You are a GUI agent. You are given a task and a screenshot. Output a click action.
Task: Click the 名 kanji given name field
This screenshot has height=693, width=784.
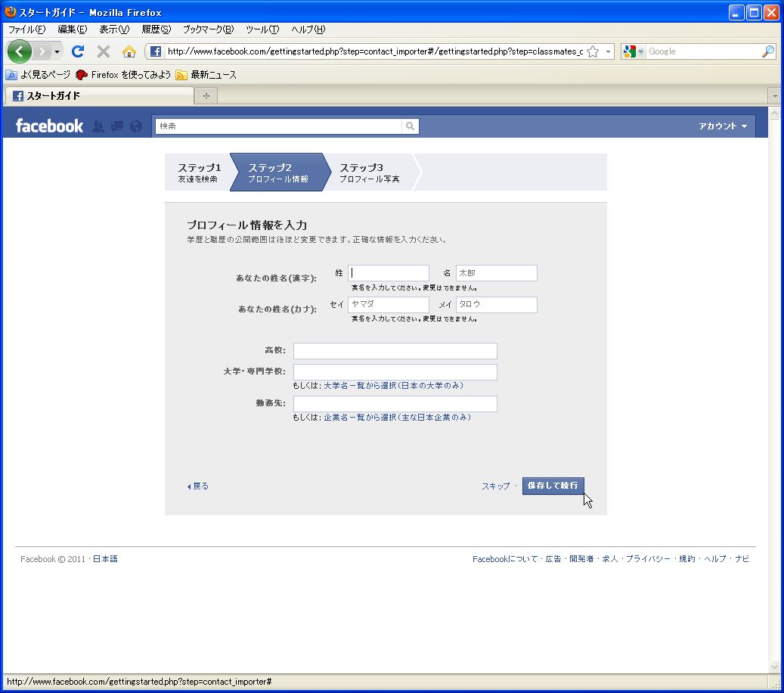(x=497, y=273)
